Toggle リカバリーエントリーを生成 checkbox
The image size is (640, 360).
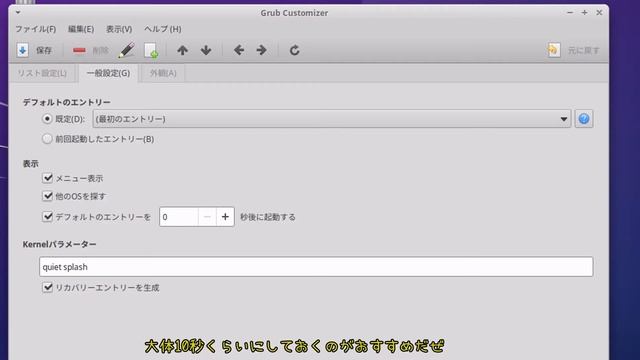[x=47, y=287]
